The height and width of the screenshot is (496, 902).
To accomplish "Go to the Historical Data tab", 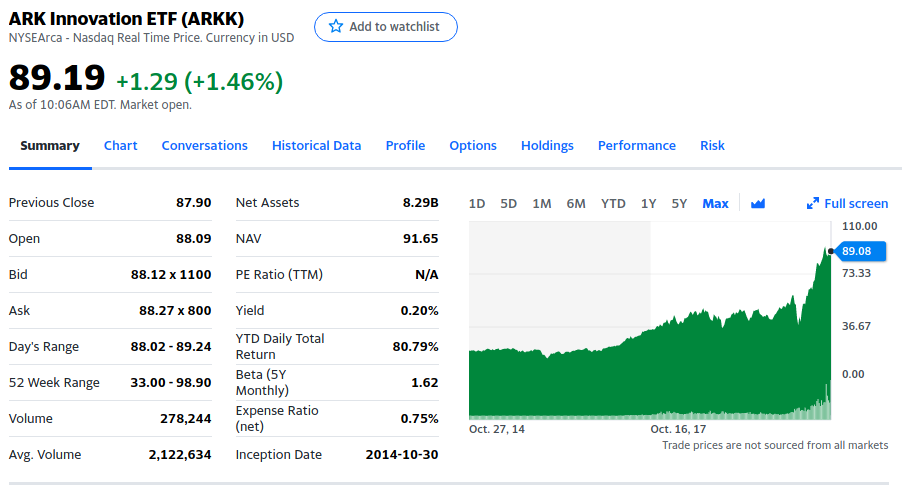I will [316, 145].
